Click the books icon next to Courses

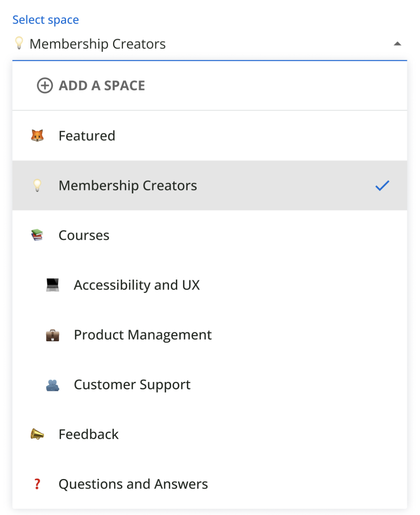point(37,235)
